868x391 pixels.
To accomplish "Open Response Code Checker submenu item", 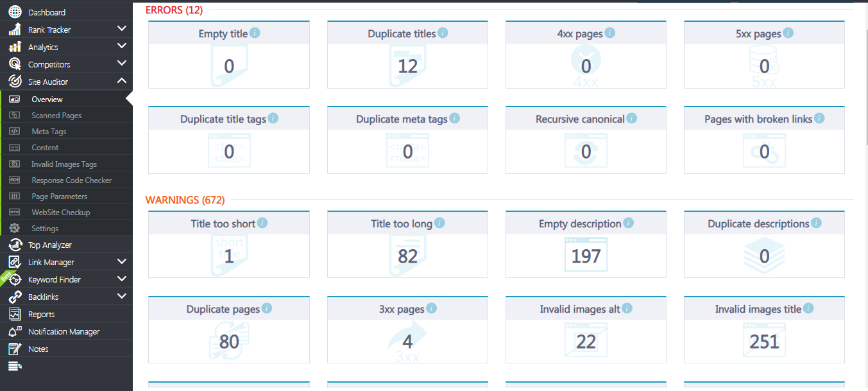I will pyautogui.click(x=66, y=180).
